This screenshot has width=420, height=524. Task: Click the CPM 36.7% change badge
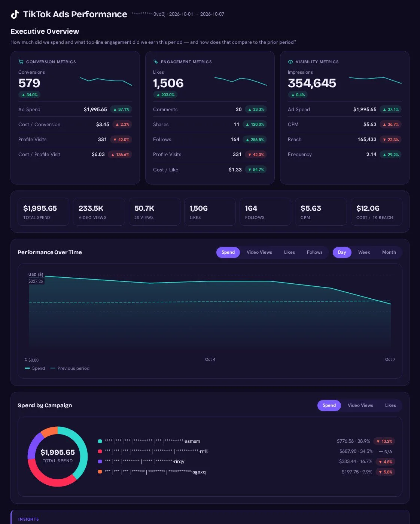[x=391, y=124]
